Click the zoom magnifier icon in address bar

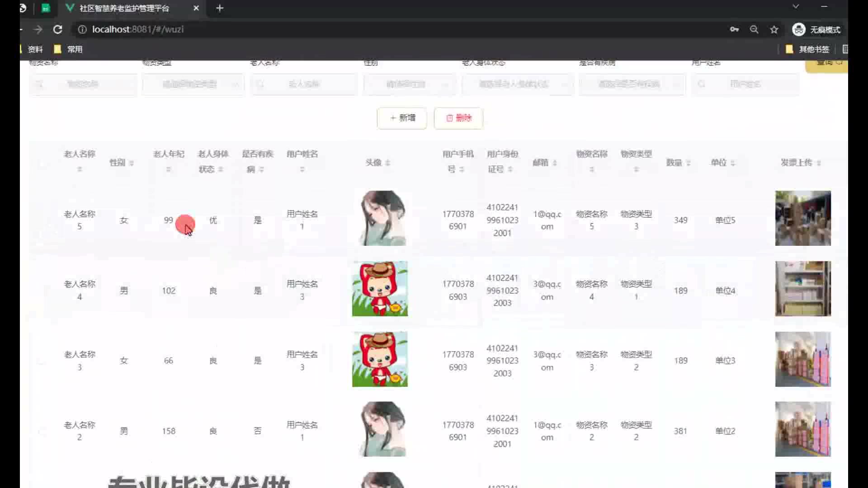(754, 29)
